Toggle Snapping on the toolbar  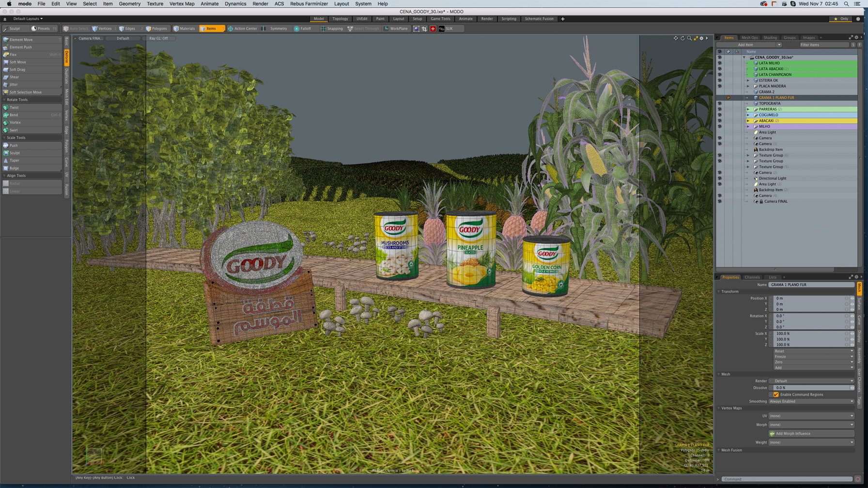pyautogui.click(x=332, y=29)
